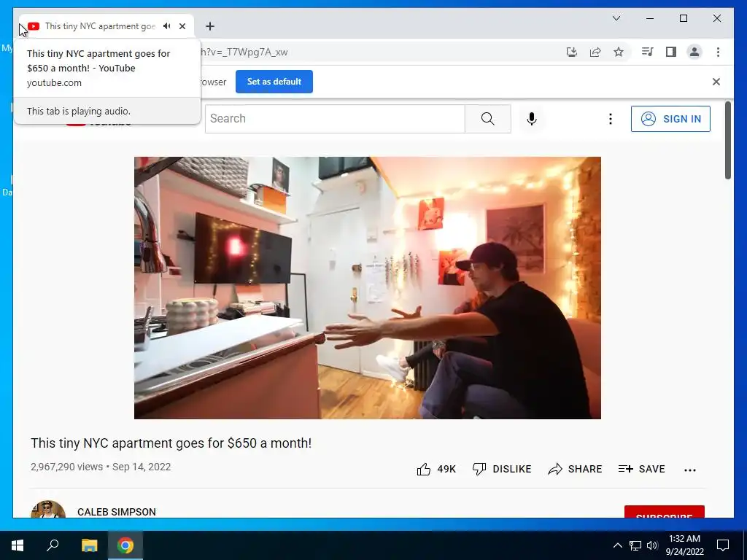The width and height of the screenshot is (747, 560).
Task: Open the media controls icon
Action: 647,52
